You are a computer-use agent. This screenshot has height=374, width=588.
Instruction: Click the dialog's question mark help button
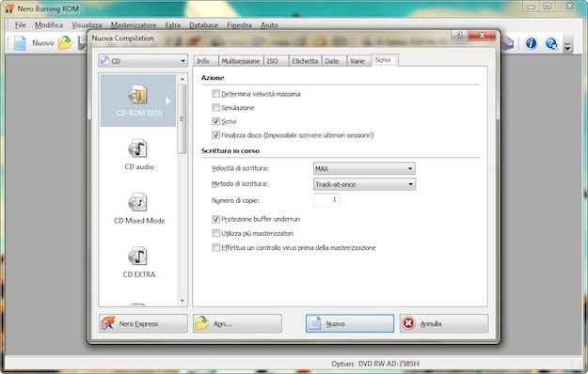pos(459,36)
